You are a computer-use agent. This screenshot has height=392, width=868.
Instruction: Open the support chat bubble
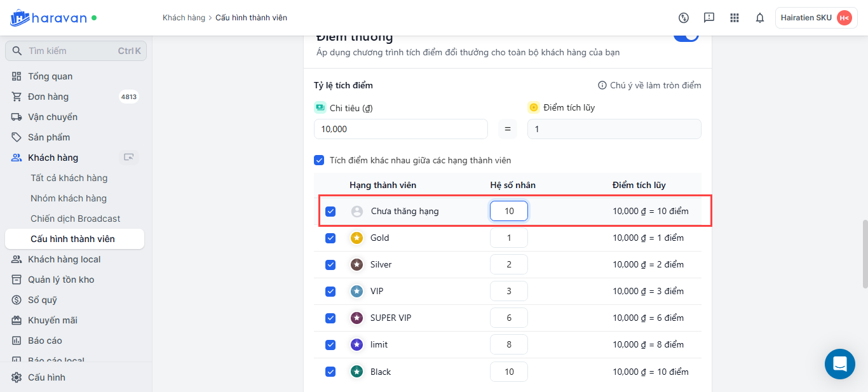[839, 364]
